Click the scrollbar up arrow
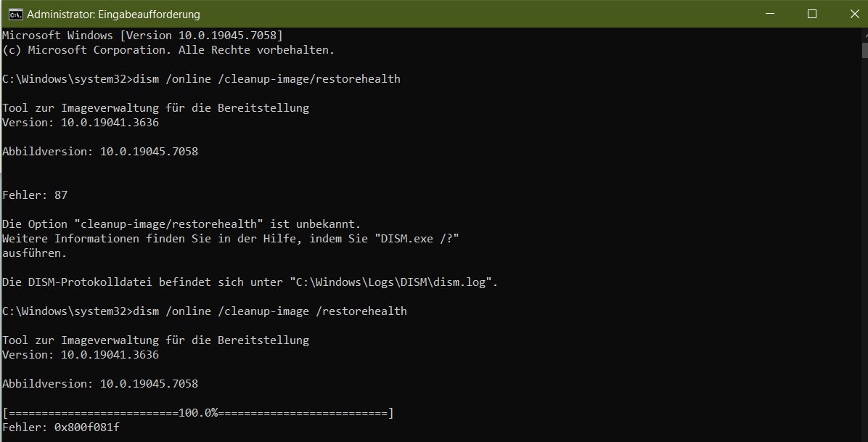 pyautogui.click(x=864, y=34)
